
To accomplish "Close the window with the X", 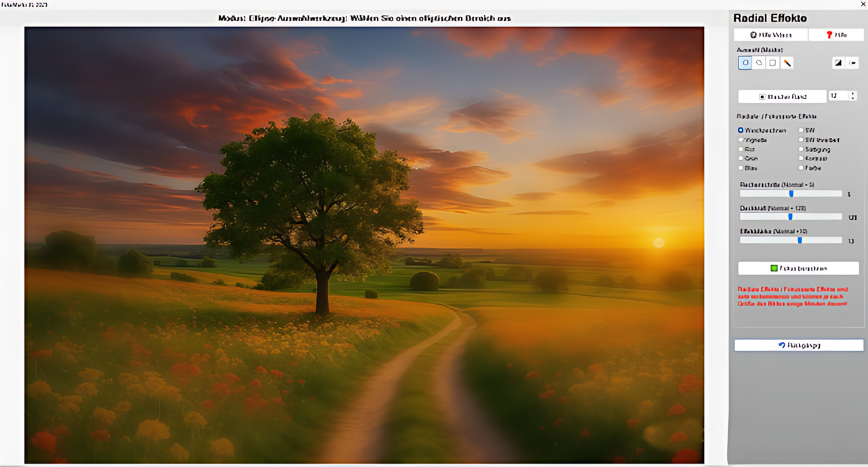I will pyautogui.click(x=862, y=4).
